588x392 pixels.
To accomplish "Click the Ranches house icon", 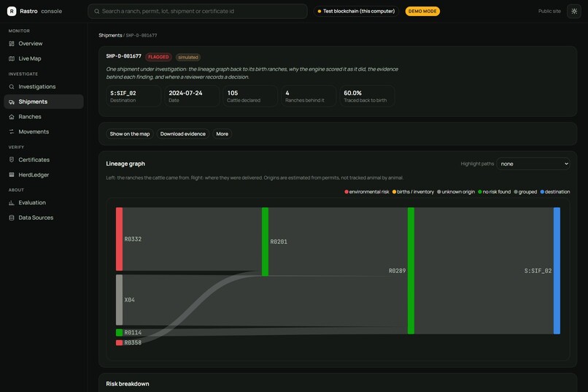I will 12,117.
